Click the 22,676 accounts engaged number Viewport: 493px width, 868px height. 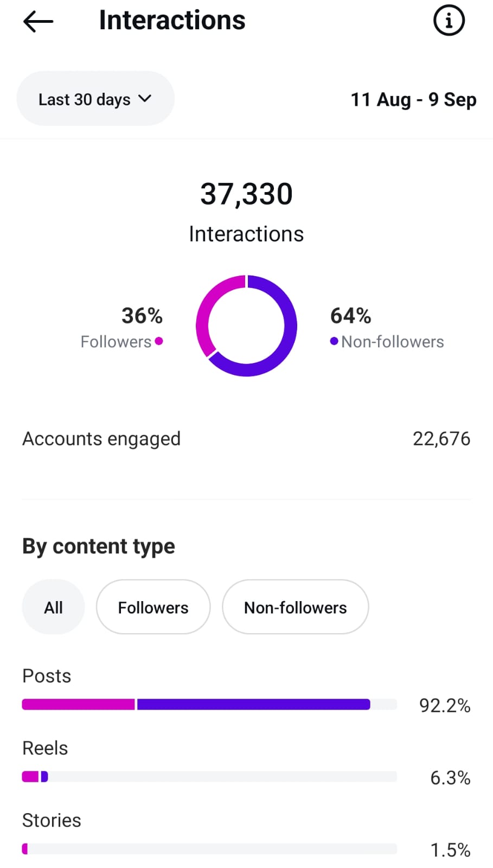point(441,438)
